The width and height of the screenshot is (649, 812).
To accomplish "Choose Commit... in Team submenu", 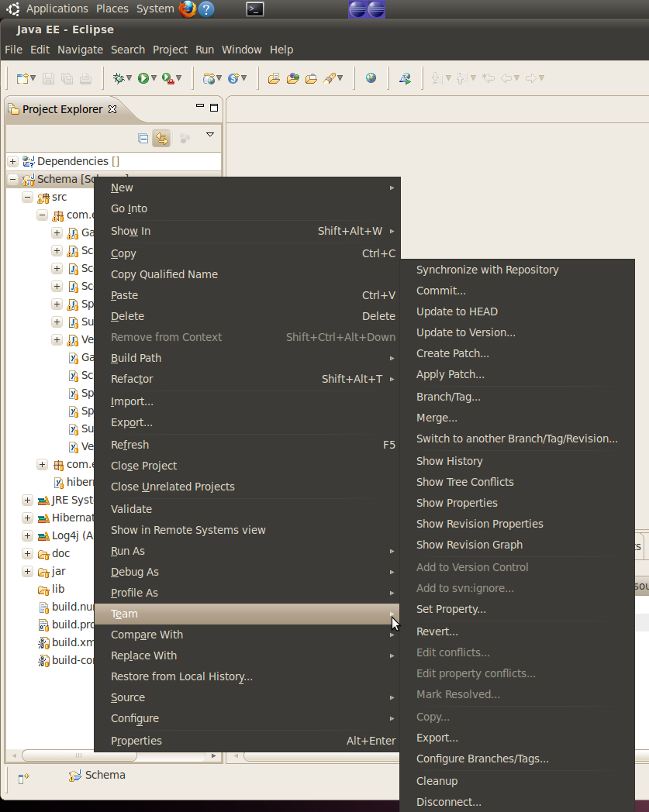I will (517, 291).
